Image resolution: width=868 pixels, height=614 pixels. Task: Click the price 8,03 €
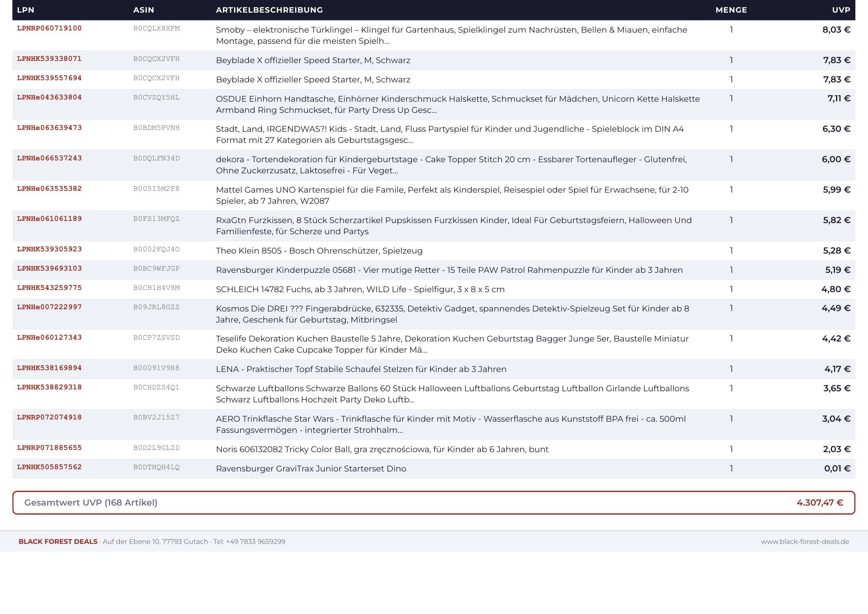(836, 30)
